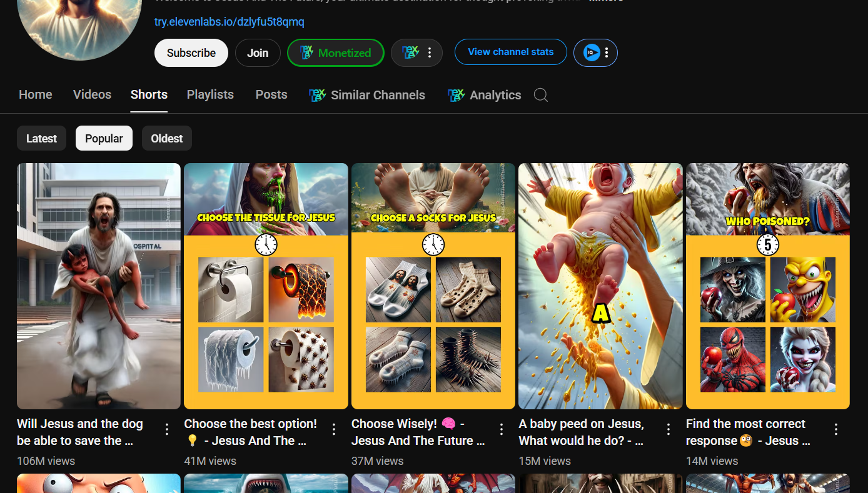Open the channel search magnifier icon

click(x=541, y=95)
